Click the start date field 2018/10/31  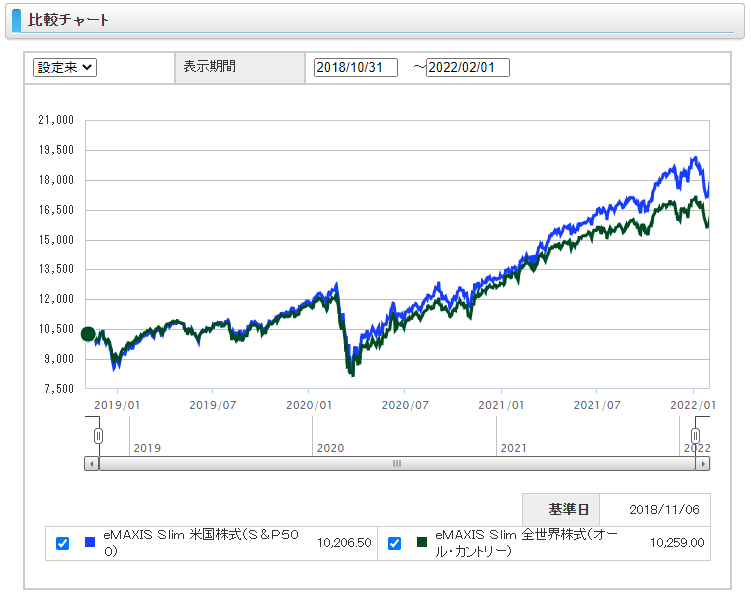[x=355, y=67]
